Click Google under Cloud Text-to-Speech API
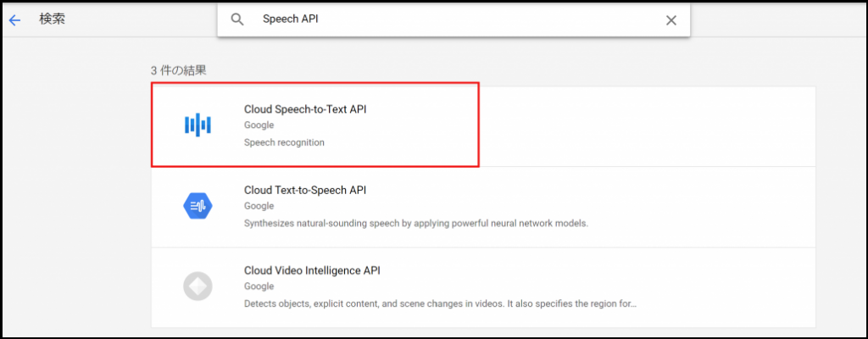Image resolution: width=868 pixels, height=339 pixels. 259,206
